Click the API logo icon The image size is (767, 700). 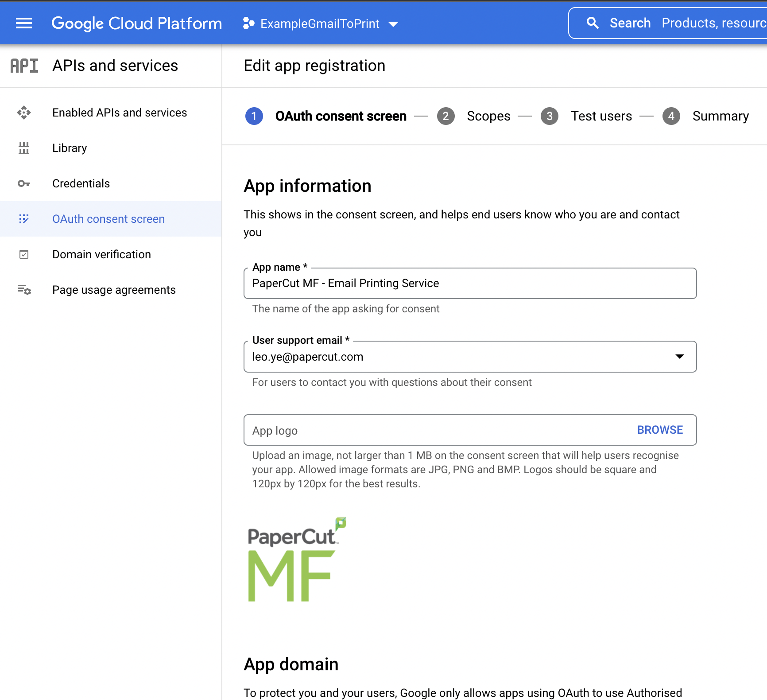[x=24, y=66]
